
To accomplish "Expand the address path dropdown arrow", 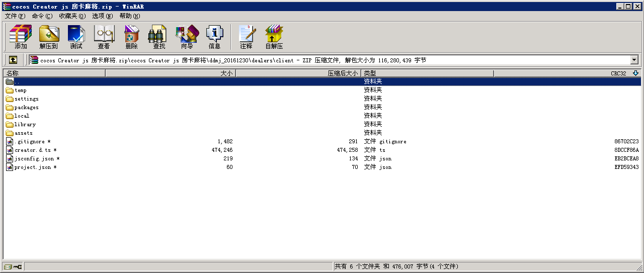I will [x=634, y=60].
